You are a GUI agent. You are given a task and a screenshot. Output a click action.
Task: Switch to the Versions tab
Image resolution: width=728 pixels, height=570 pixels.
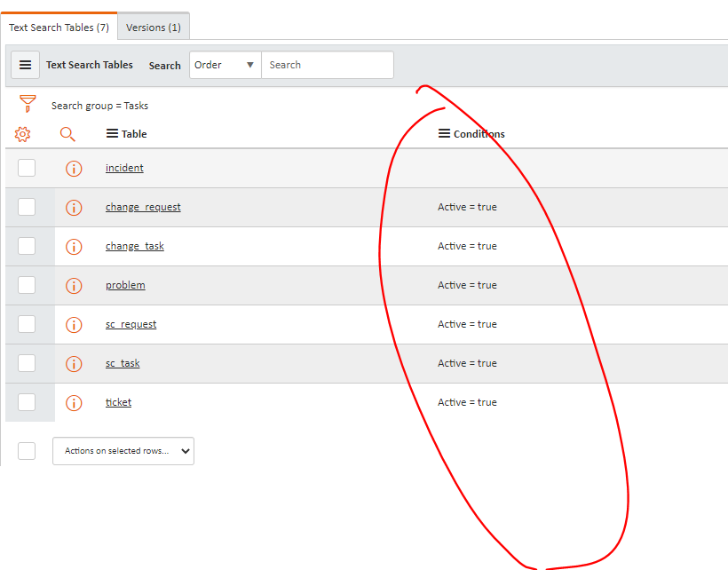[153, 27]
